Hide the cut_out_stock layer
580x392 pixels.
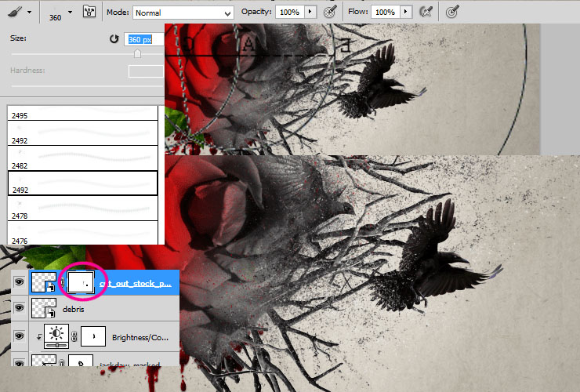point(20,282)
